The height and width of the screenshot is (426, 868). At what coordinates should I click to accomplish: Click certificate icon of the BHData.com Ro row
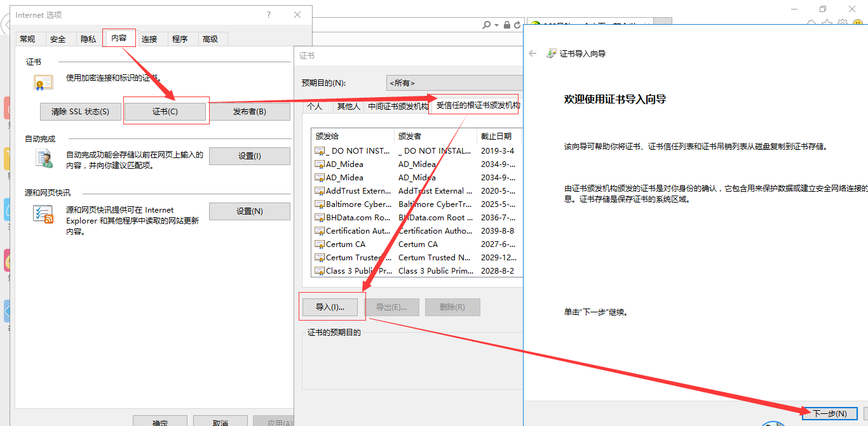(x=320, y=218)
